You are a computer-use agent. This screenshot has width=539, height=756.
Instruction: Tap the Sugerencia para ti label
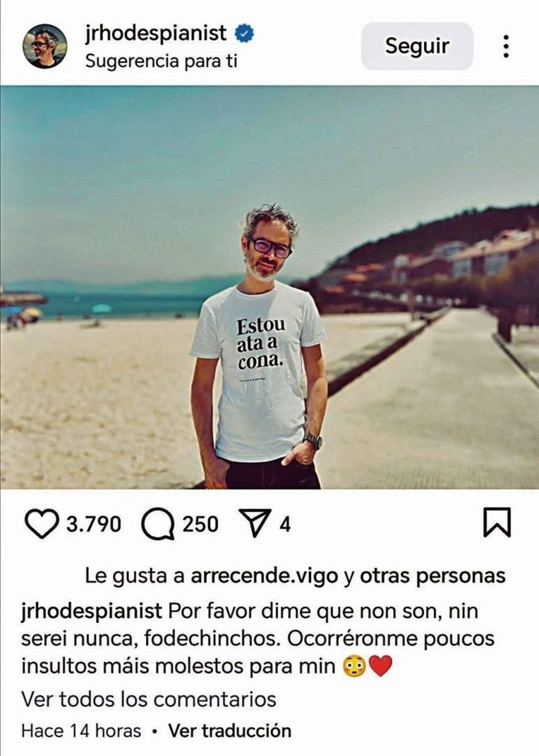[x=161, y=62]
